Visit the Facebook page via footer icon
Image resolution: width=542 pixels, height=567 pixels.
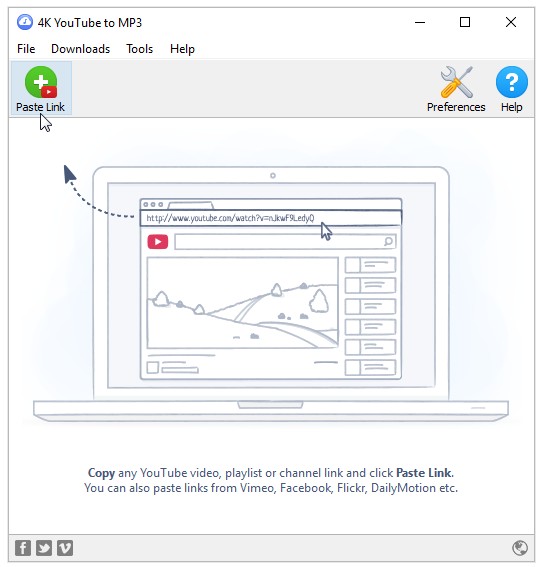[23, 548]
